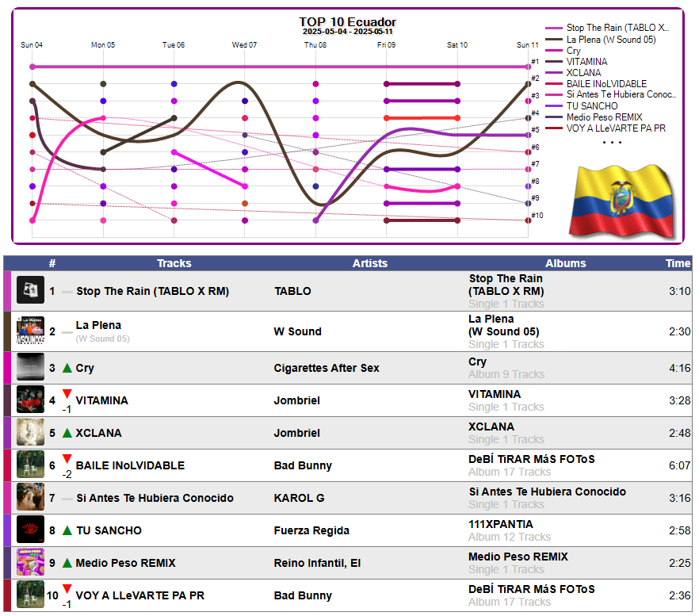699x616 pixels.
Task: Click the TOP 10 Ecuador chart title
Action: [347, 22]
